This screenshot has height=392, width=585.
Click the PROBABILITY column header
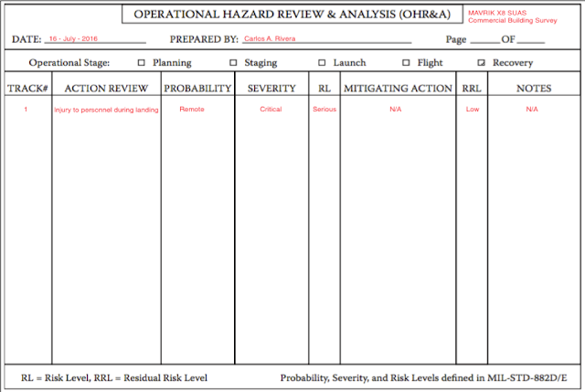197,89
